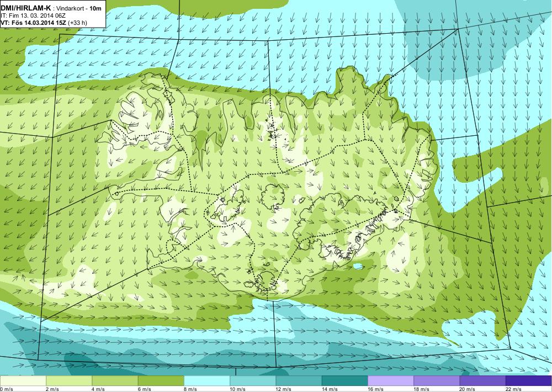Click the '12 m/s' legend label
This screenshot has width=552, height=392.
coord(284,389)
